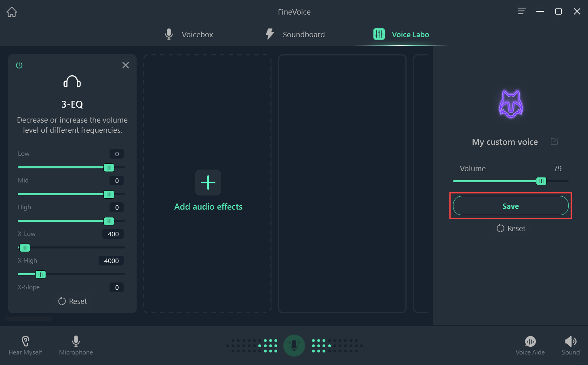The image size is (588, 365).
Task: Reset the custom voice settings
Action: 511,229
